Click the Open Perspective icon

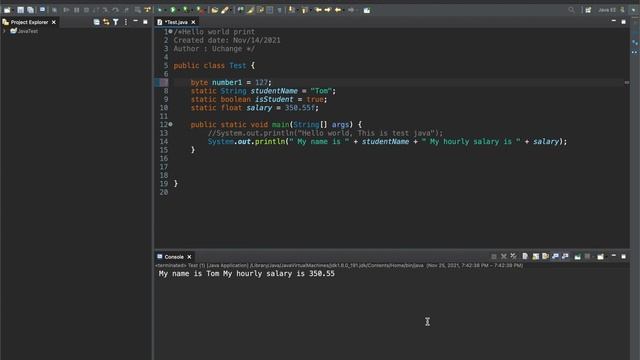pos(588,10)
